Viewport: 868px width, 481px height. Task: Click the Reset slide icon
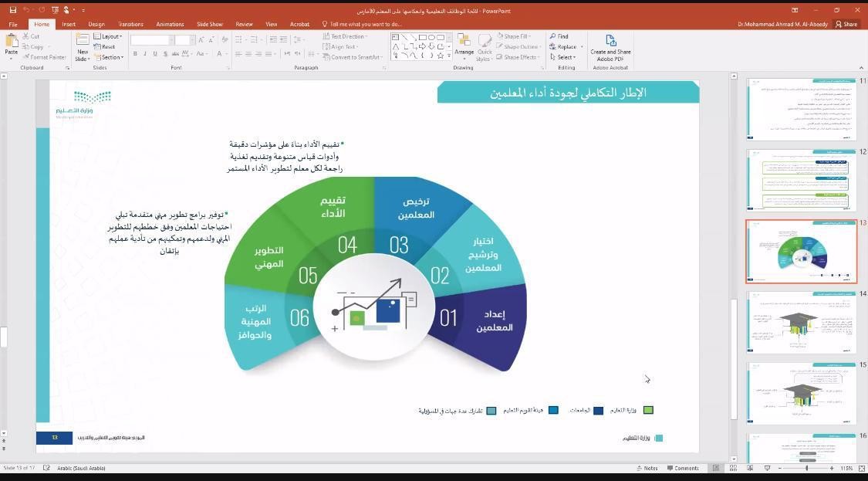pyautogui.click(x=104, y=47)
